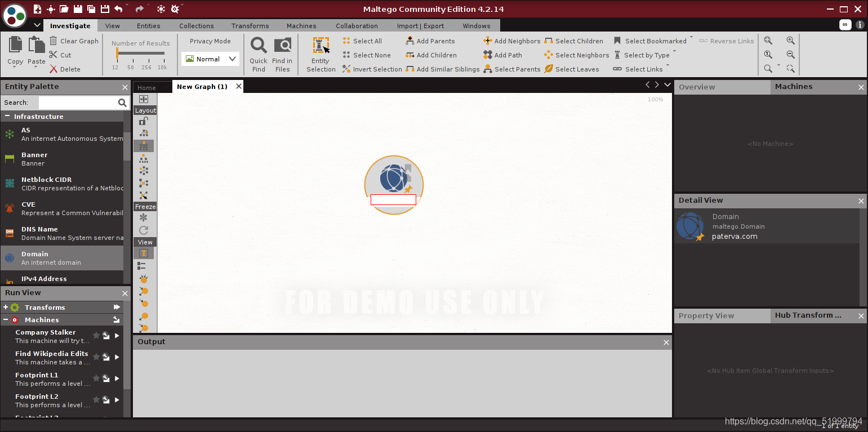Toggle Hierarchical layout in side toolbar
The image size is (868, 432).
[144, 158]
